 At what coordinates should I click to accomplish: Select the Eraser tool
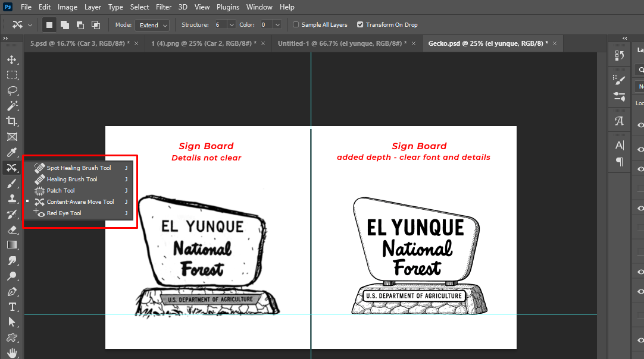click(x=11, y=229)
